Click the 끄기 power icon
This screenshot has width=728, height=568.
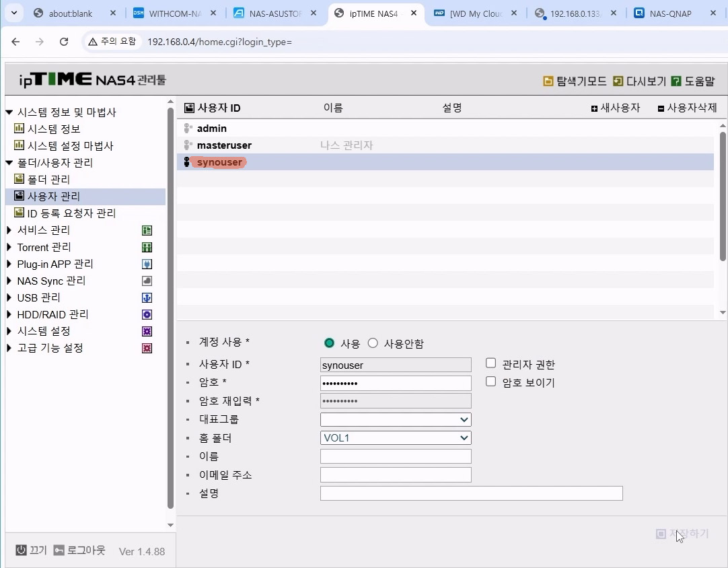22,551
